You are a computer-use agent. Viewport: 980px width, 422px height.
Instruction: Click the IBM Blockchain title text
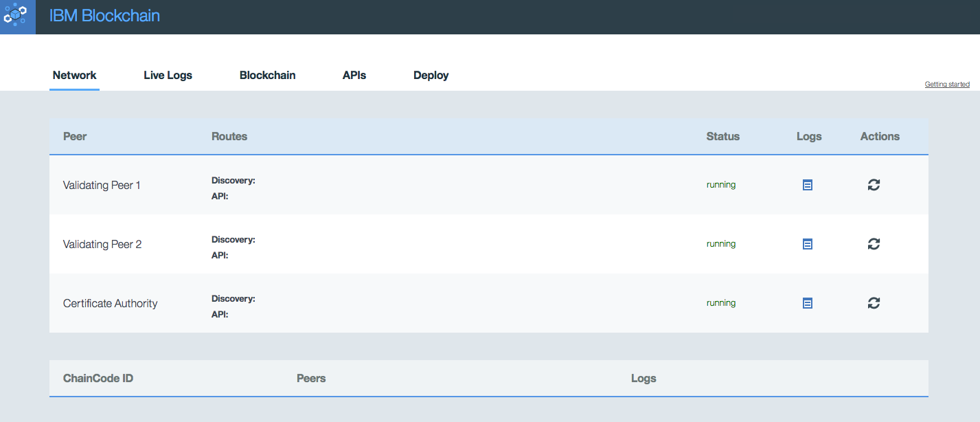[104, 16]
